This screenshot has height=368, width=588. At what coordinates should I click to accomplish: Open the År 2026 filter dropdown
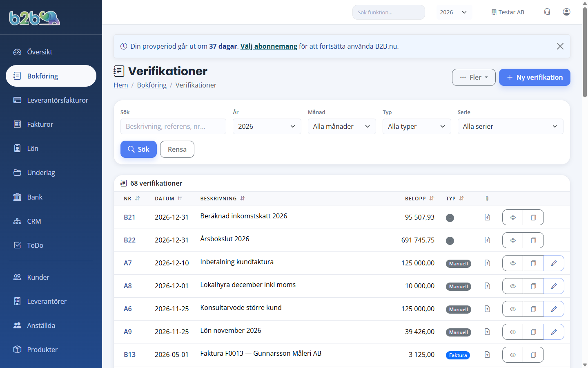pyautogui.click(x=267, y=126)
